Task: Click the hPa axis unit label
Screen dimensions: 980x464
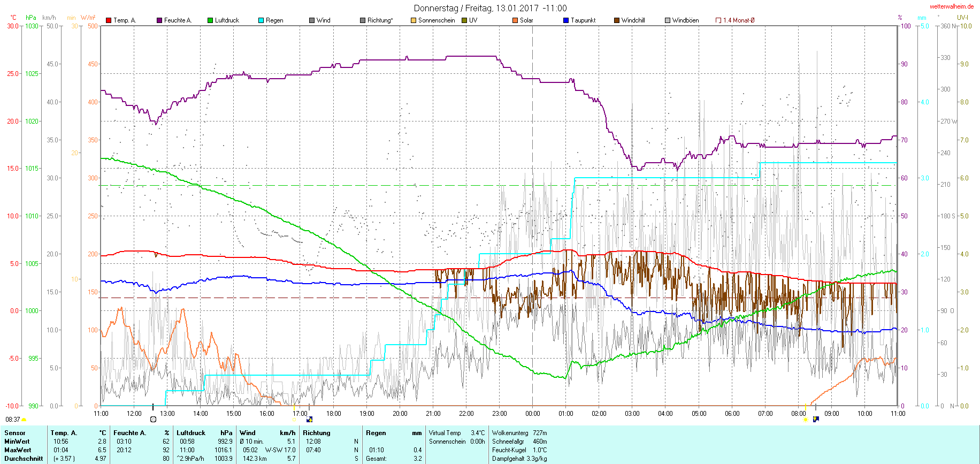Action: click(31, 18)
